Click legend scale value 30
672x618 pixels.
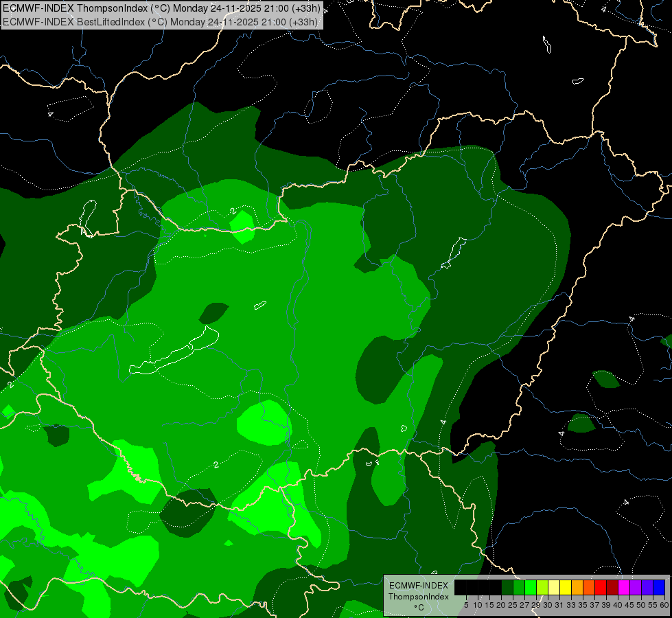[548, 605]
